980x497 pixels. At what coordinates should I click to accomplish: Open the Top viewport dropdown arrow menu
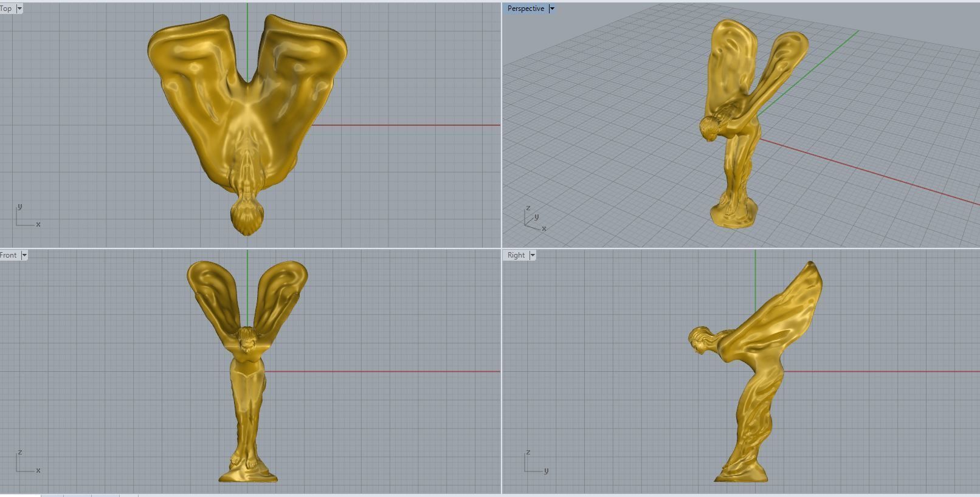tap(19, 9)
